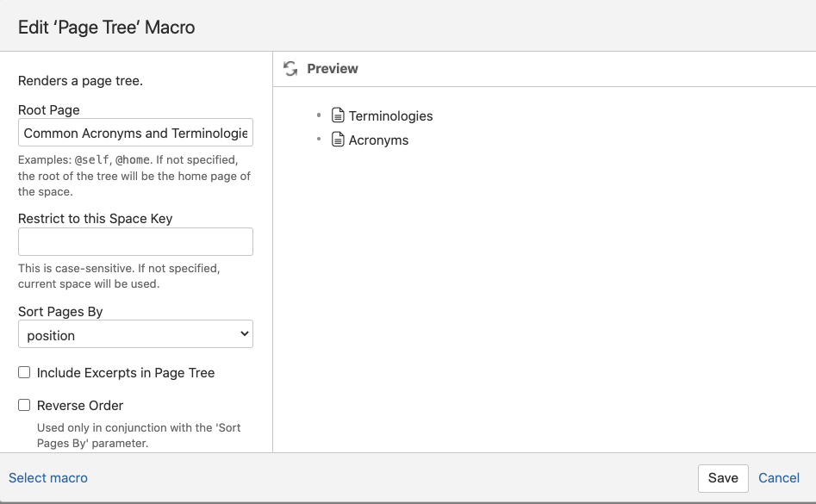
Task: Click the Root Page field label
Action: pyautogui.click(x=49, y=109)
